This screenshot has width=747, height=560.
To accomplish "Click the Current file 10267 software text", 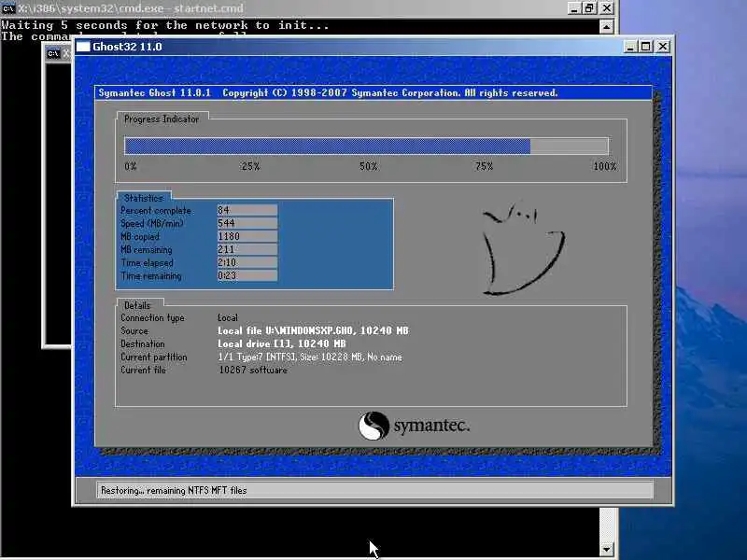I will pyautogui.click(x=253, y=370).
